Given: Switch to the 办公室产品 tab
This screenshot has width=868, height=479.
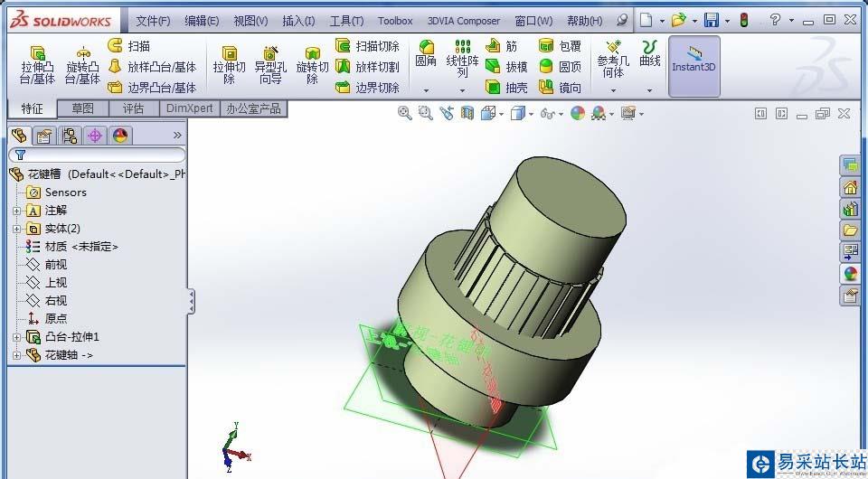Looking at the screenshot, I should (x=253, y=109).
